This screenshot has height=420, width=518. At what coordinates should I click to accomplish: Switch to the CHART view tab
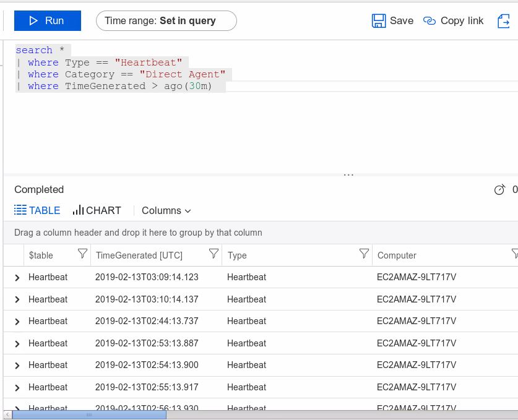click(x=97, y=210)
